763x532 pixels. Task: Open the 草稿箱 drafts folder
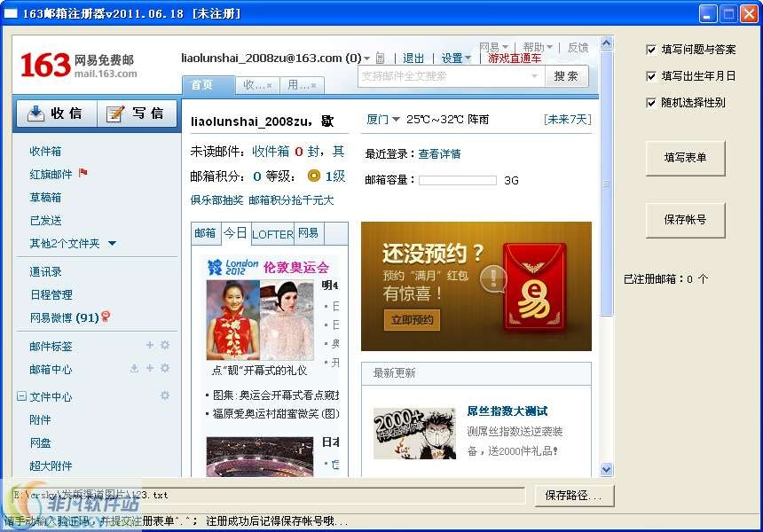tap(45, 198)
